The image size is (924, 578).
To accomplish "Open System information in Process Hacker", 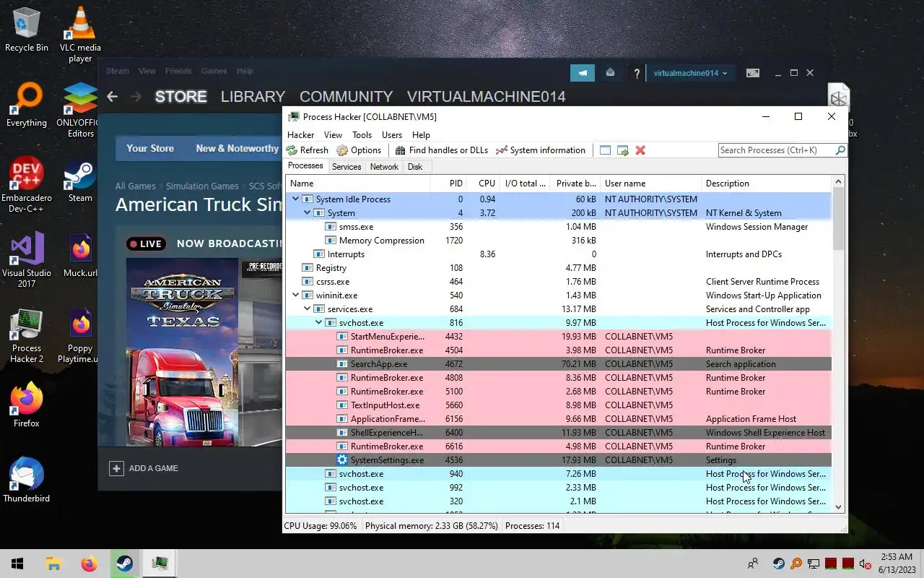I will pos(540,150).
